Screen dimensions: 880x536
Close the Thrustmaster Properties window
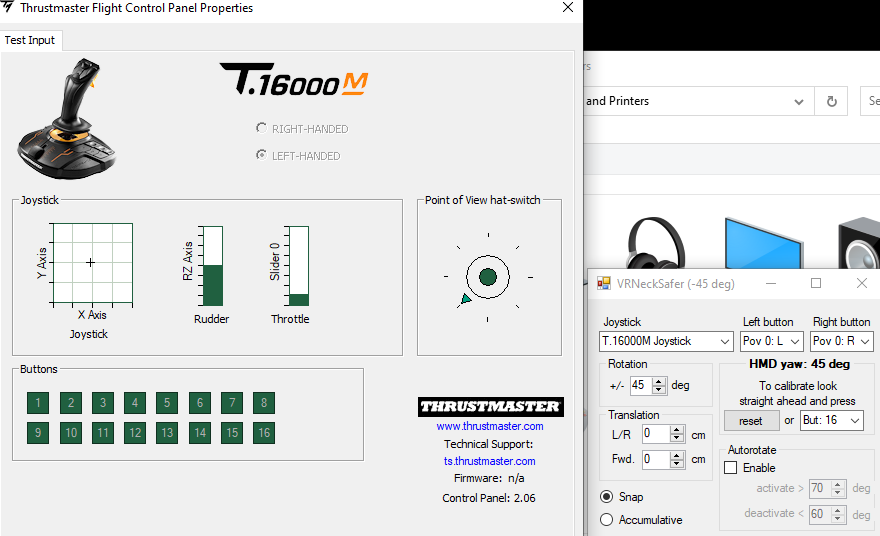[568, 7]
